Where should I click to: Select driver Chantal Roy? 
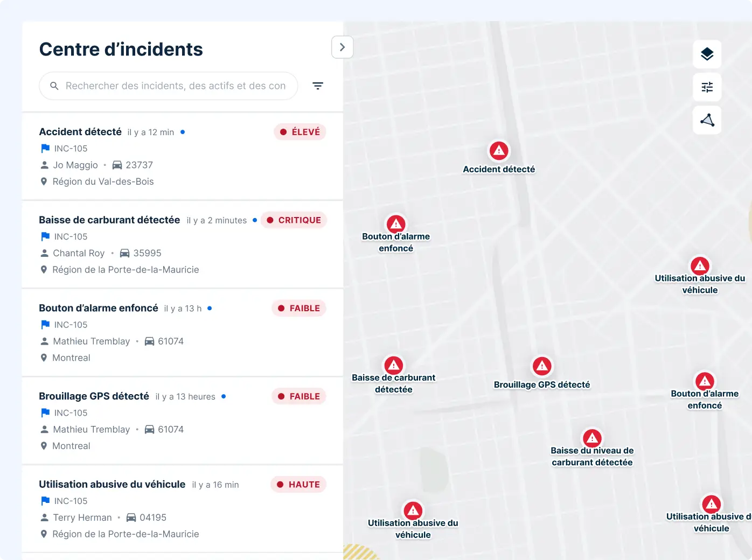[x=79, y=253]
